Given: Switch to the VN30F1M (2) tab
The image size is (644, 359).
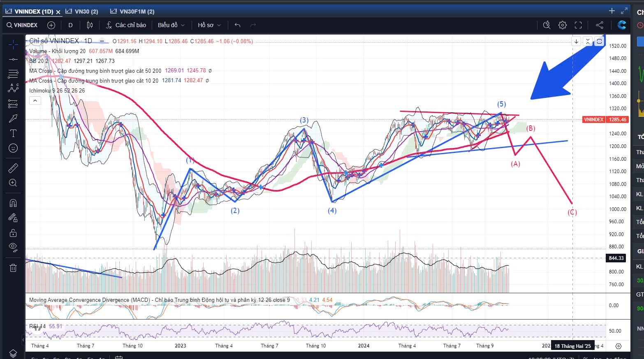Looking at the screenshot, I should 132,12.
